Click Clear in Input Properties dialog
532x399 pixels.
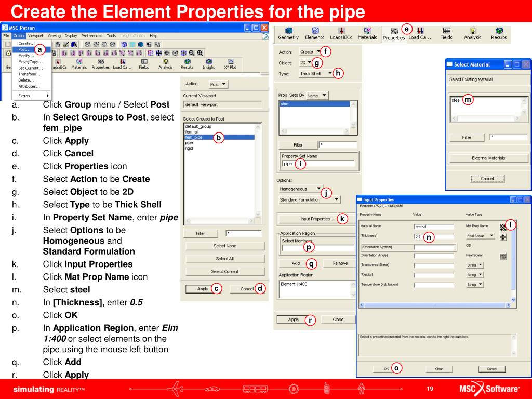[x=438, y=369]
